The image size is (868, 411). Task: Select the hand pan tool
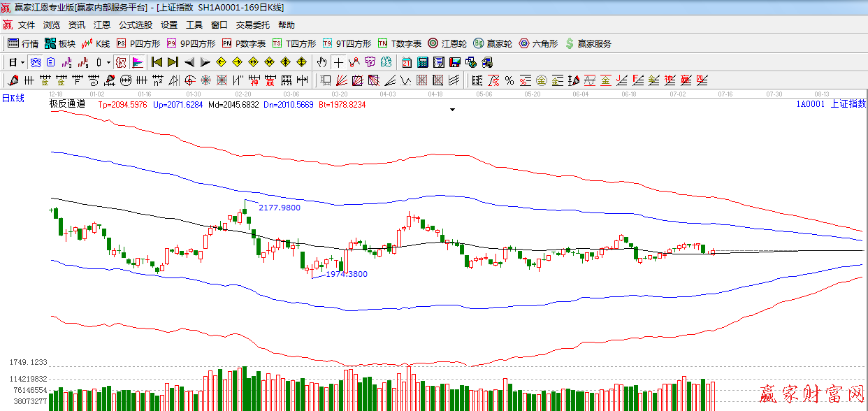pos(321,62)
